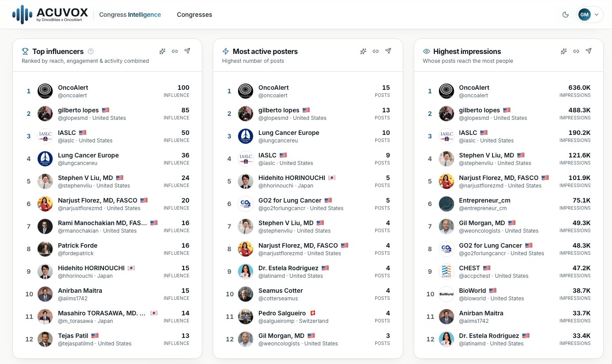Click Pedro Salgueiro's profile photo
Viewport: 612px width, 364px height.
tap(246, 317)
